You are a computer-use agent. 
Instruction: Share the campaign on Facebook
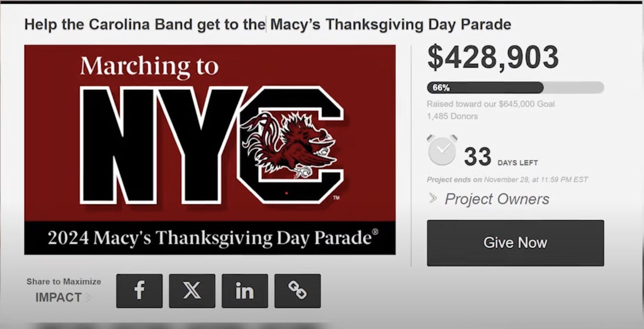[139, 291]
